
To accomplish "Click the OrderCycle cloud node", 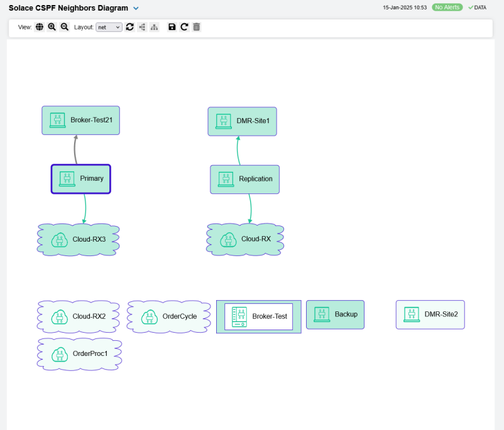I will coord(168,316).
